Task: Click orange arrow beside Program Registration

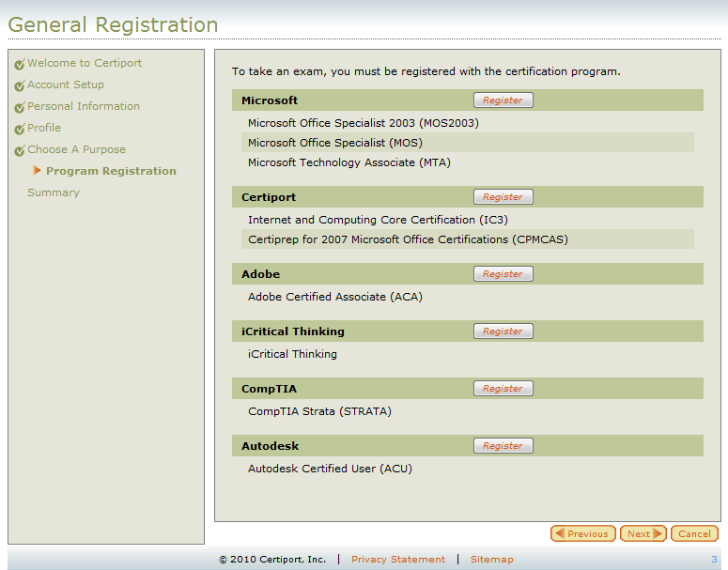Action: click(x=37, y=171)
